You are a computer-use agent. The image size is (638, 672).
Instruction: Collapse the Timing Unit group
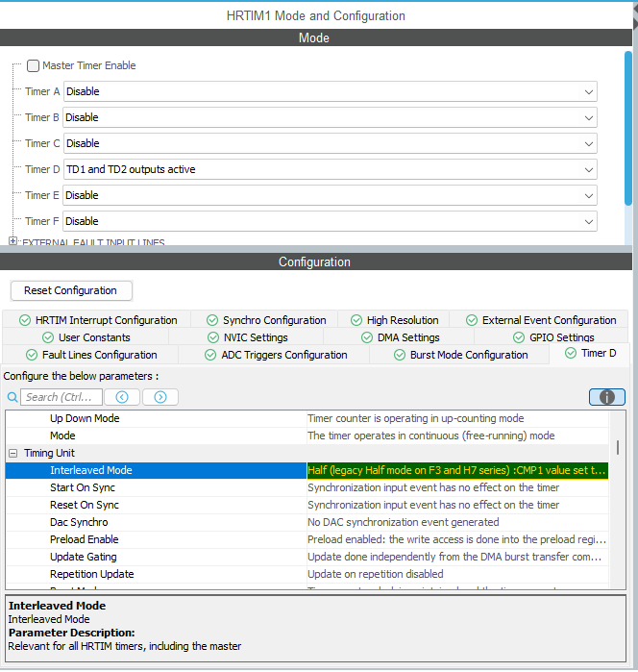pos(13,453)
